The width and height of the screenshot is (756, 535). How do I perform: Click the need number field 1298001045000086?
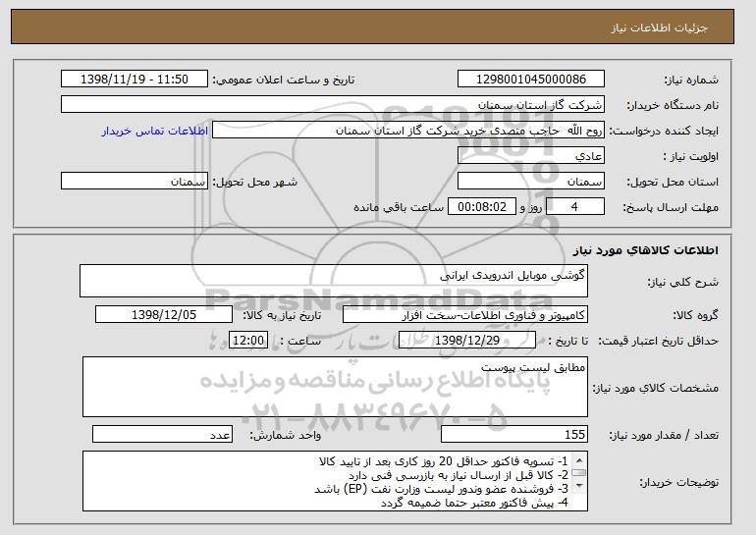(531, 80)
